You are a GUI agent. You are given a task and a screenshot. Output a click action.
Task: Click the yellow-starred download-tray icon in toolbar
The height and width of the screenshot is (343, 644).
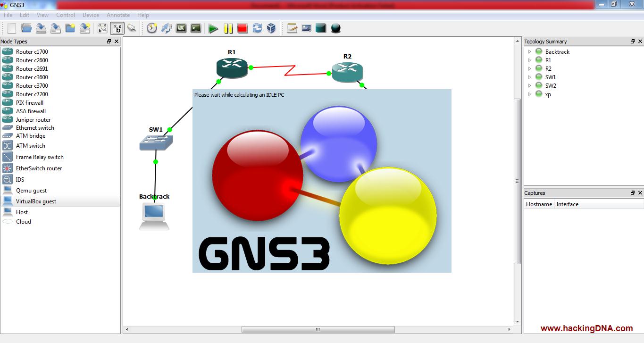click(x=85, y=28)
